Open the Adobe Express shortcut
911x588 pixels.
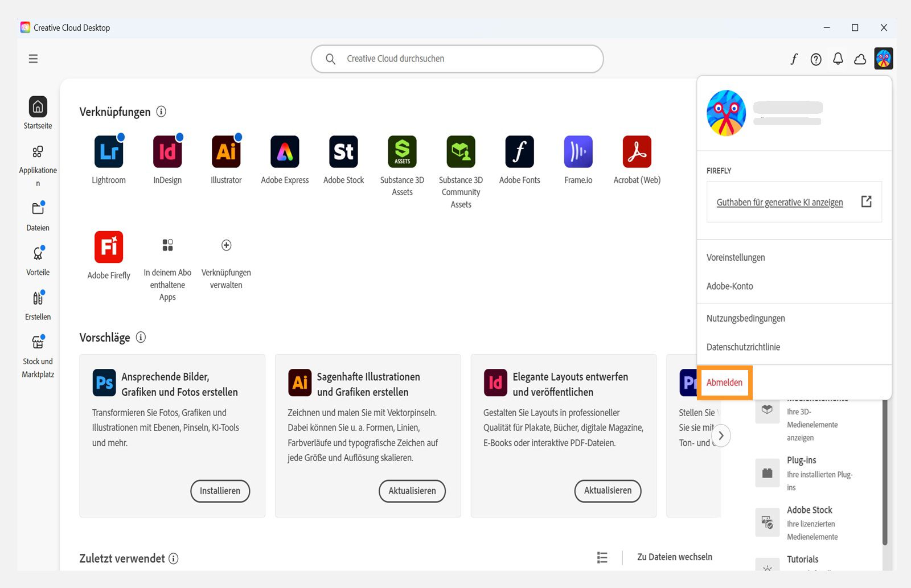pyautogui.click(x=285, y=160)
